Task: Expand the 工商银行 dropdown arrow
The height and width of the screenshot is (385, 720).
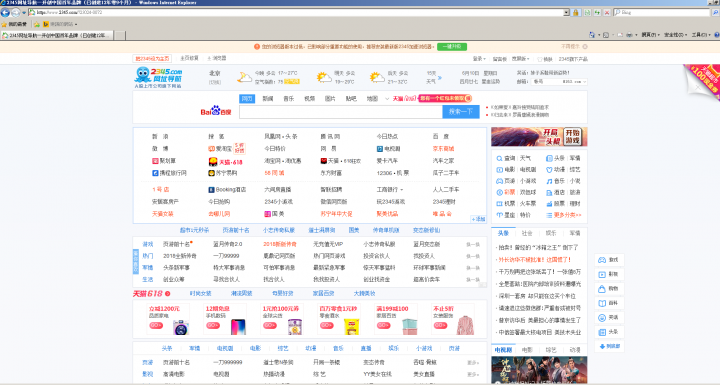Action: (402, 190)
